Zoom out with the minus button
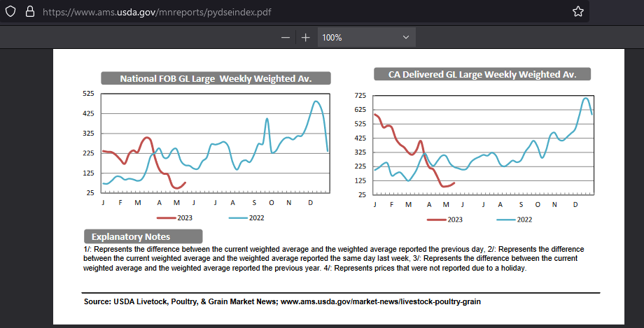The height and width of the screenshot is (328, 644). [x=286, y=38]
